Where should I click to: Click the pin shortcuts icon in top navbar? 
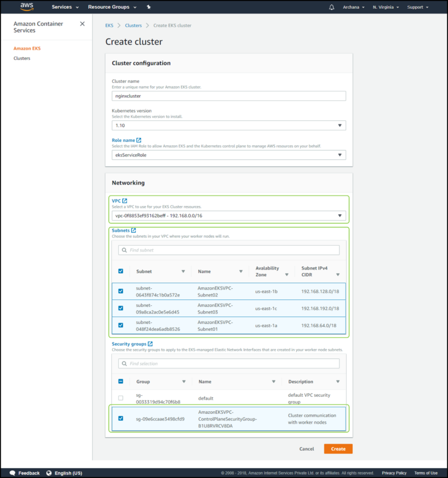pos(148,7)
